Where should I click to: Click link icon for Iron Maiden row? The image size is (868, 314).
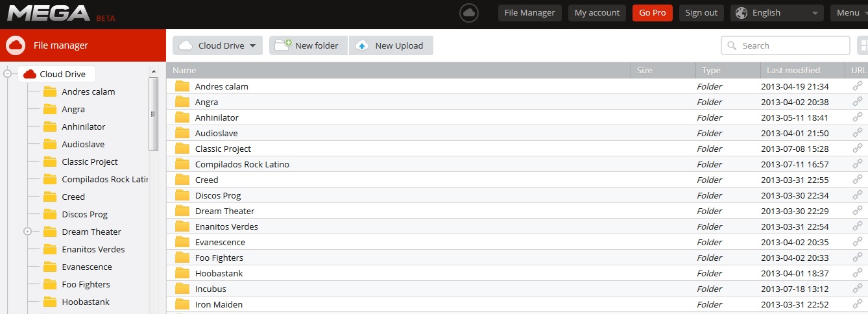858,304
